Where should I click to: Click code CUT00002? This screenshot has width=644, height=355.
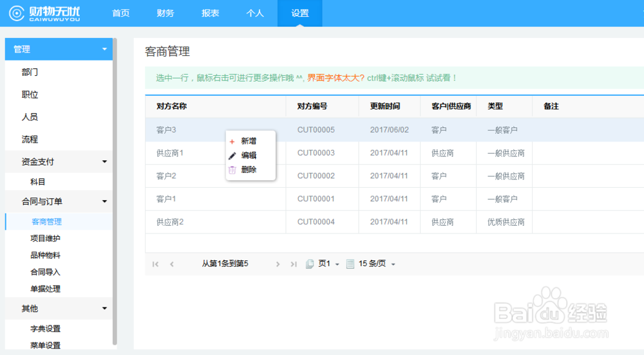click(316, 176)
